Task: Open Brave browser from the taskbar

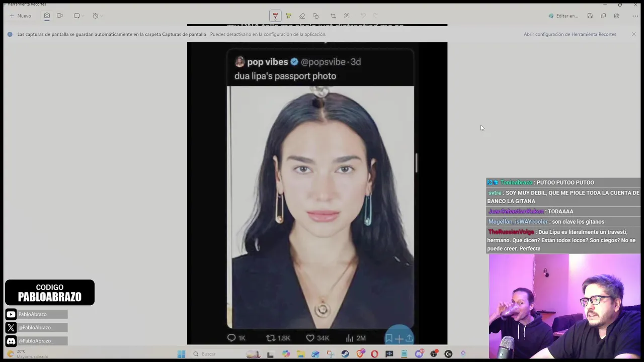Action: [x=360, y=353]
